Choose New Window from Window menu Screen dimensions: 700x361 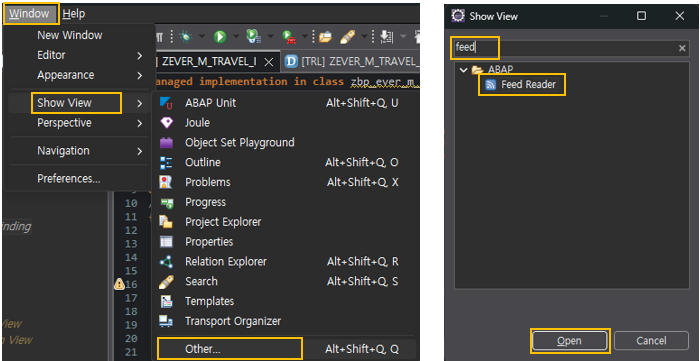(x=70, y=35)
